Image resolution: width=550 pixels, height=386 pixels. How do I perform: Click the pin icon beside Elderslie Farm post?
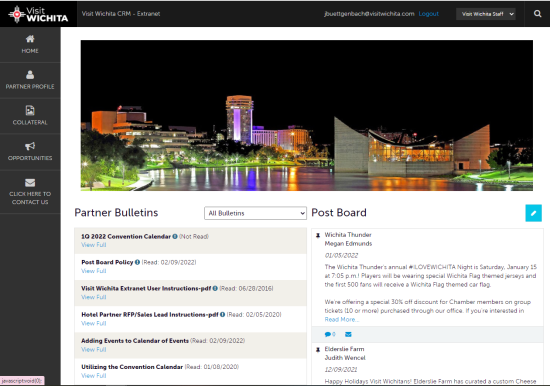pos(318,350)
